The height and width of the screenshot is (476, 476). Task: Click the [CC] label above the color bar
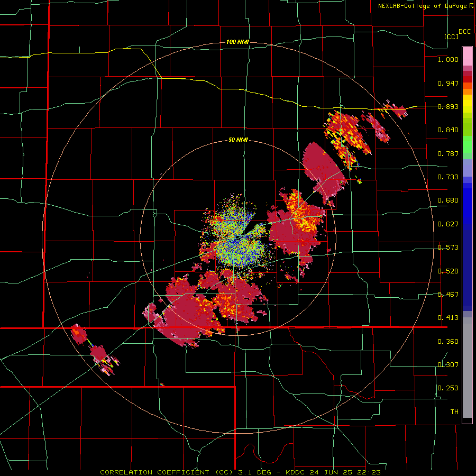coord(451,36)
